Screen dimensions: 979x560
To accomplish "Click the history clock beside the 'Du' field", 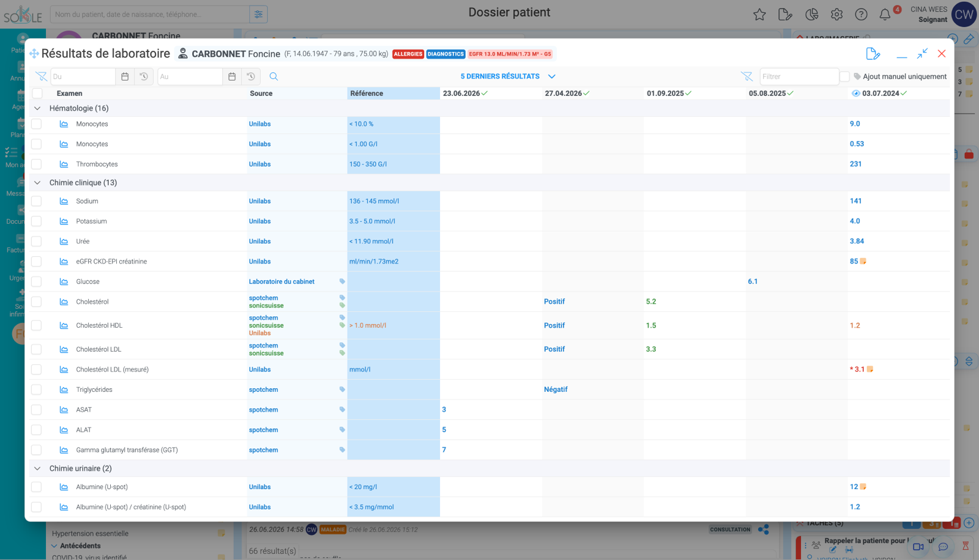I will tap(144, 76).
